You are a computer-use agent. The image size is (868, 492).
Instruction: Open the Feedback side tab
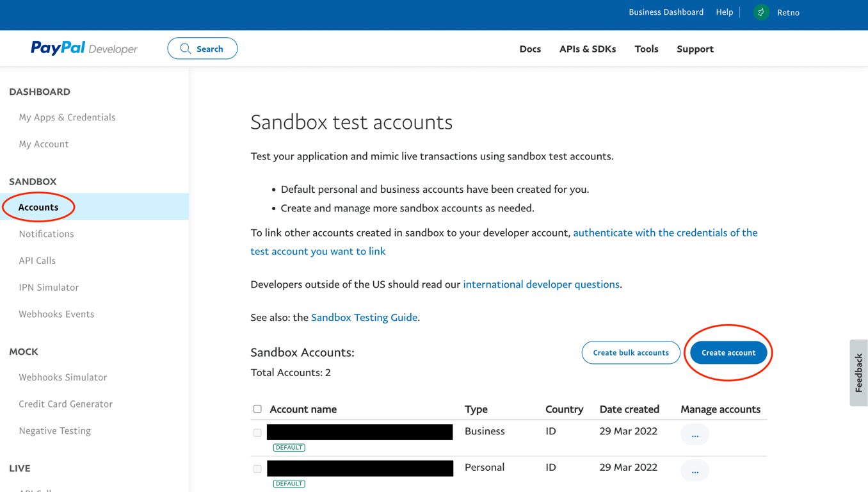[x=858, y=373]
